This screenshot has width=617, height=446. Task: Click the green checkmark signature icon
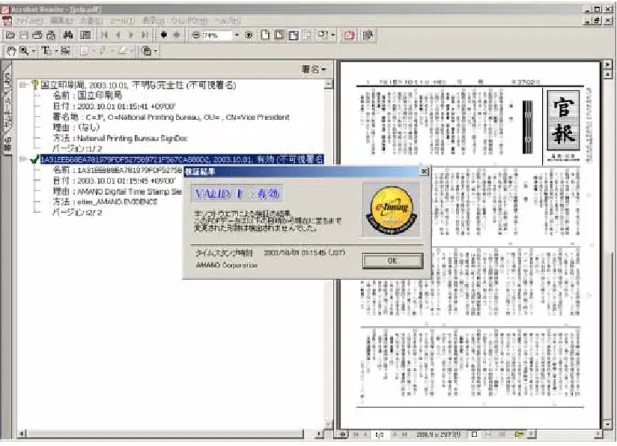pyautogui.click(x=35, y=159)
